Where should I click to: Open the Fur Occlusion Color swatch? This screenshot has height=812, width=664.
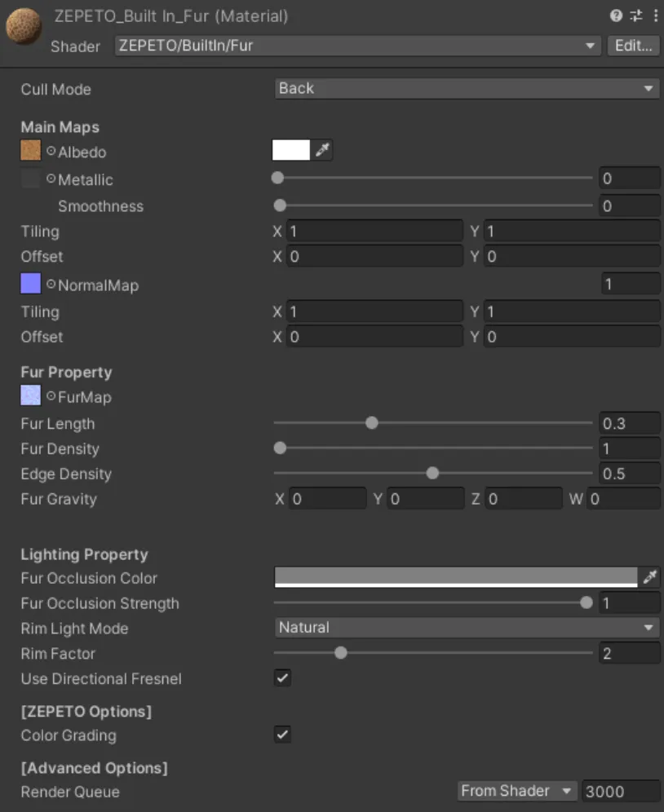(456, 577)
